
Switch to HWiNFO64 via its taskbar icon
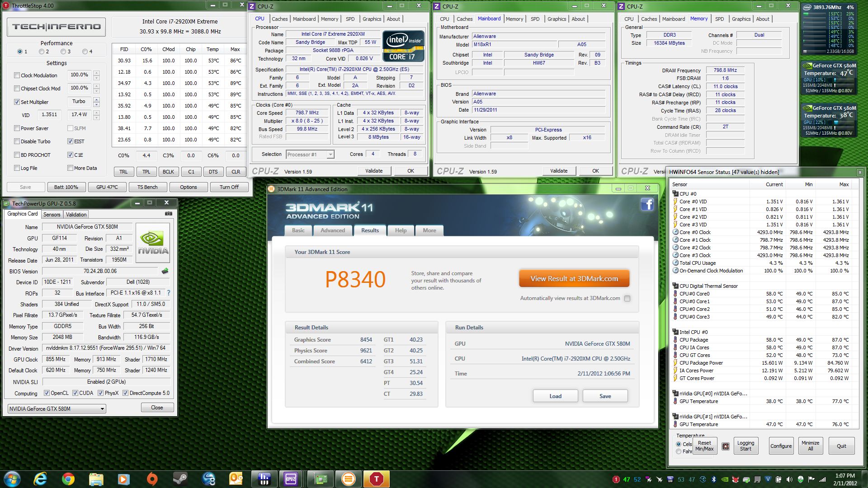[x=264, y=479]
